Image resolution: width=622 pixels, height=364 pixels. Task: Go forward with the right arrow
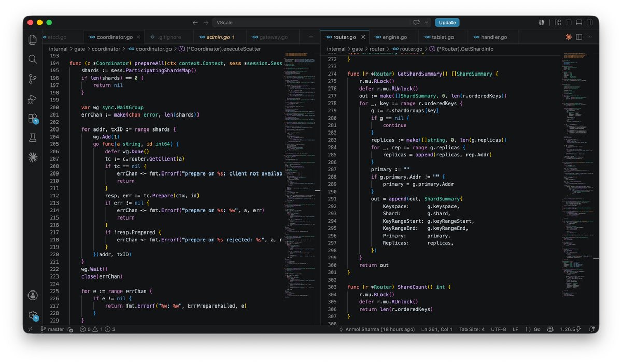206,23
